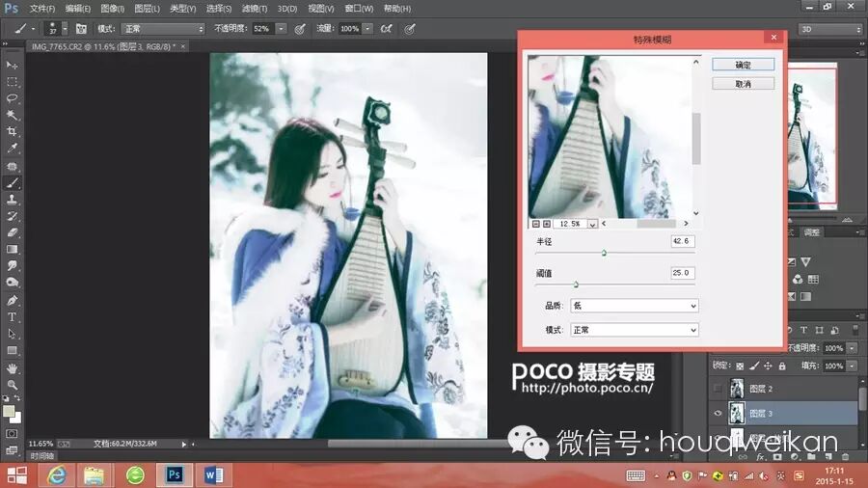
Task: Open Internet Explorer from taskbar
Action: (x=57, y=475)
